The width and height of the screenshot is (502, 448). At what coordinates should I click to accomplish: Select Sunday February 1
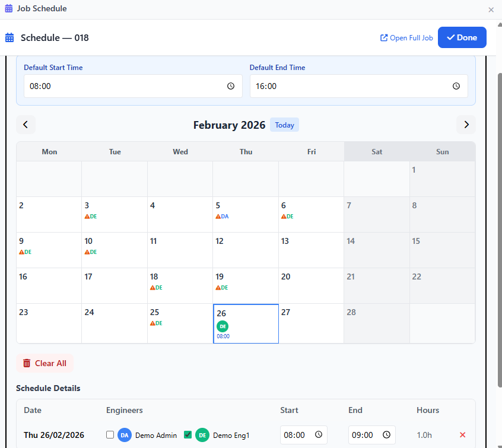443,179
